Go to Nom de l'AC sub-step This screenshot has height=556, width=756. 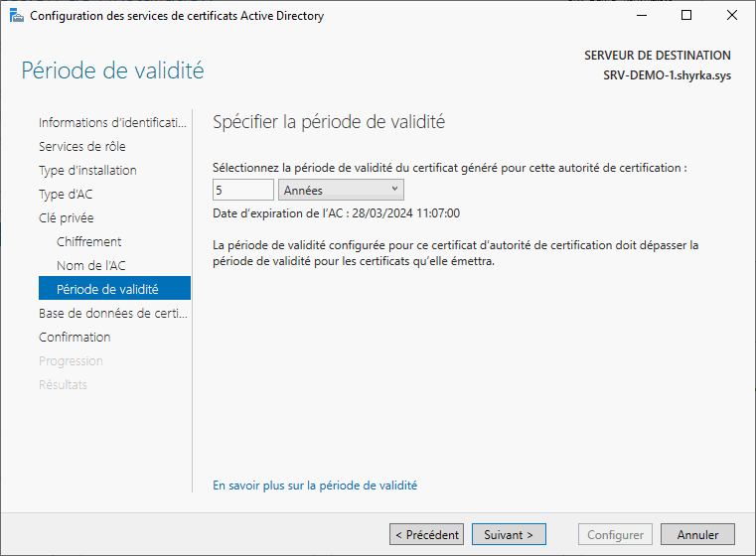tap(91, 266)
